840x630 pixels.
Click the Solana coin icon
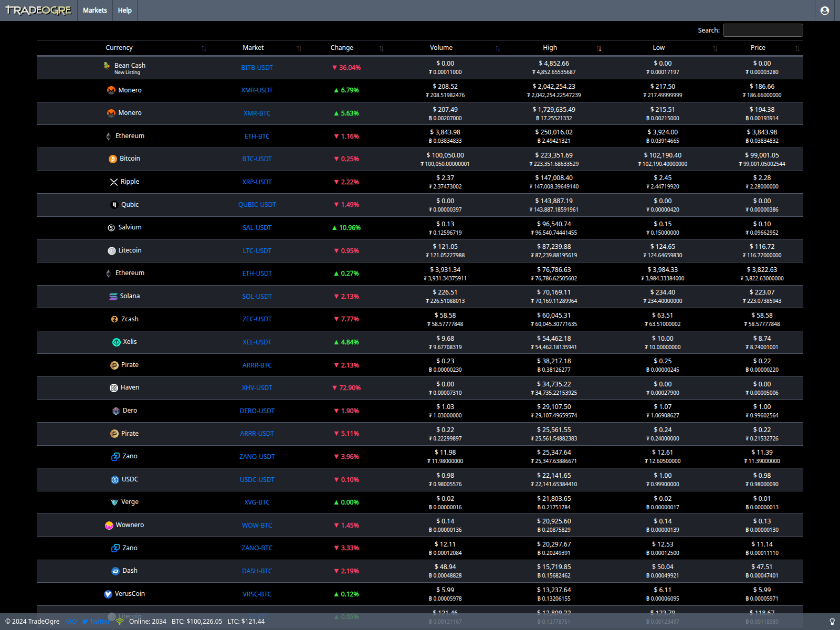tap(113, 297)
